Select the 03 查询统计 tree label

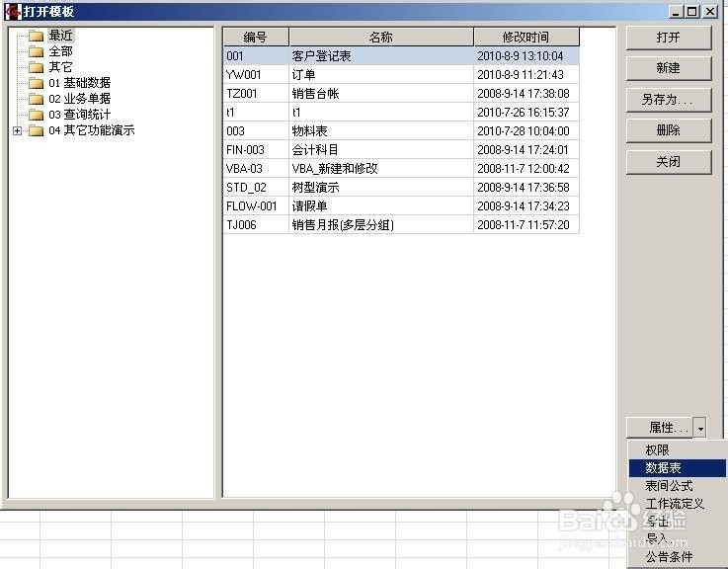[80, 115]
